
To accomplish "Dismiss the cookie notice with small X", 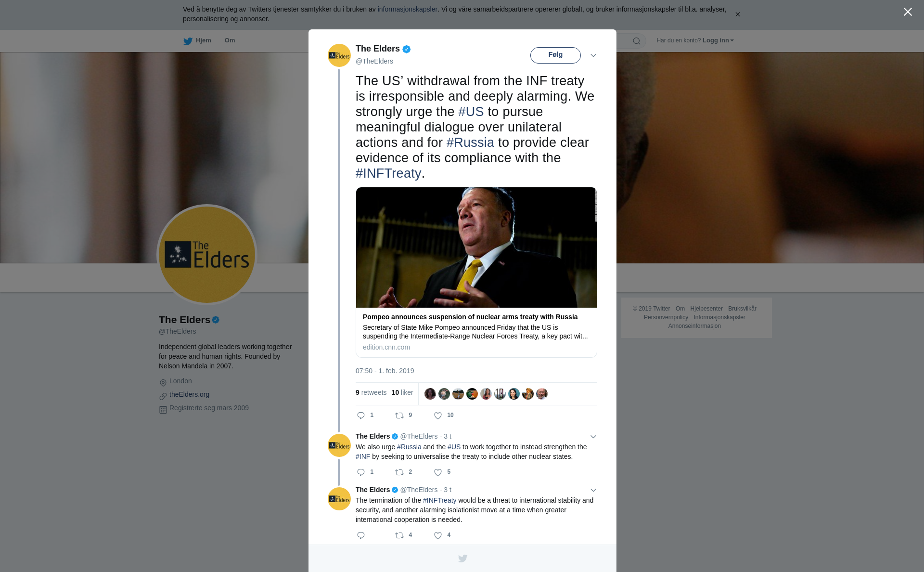I will pos(737,14).
